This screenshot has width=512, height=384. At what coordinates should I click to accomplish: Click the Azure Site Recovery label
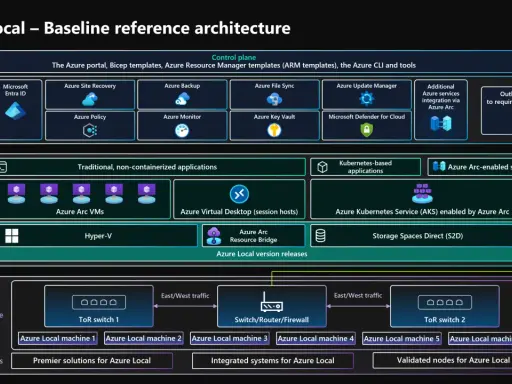(x=90, y=86)
